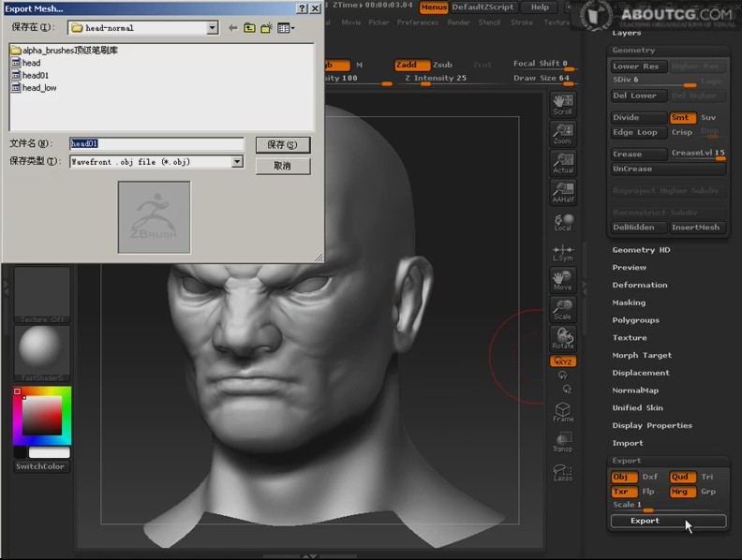Toggle Zadd sculpt mode
742x560 pixels.
[411, 65]
